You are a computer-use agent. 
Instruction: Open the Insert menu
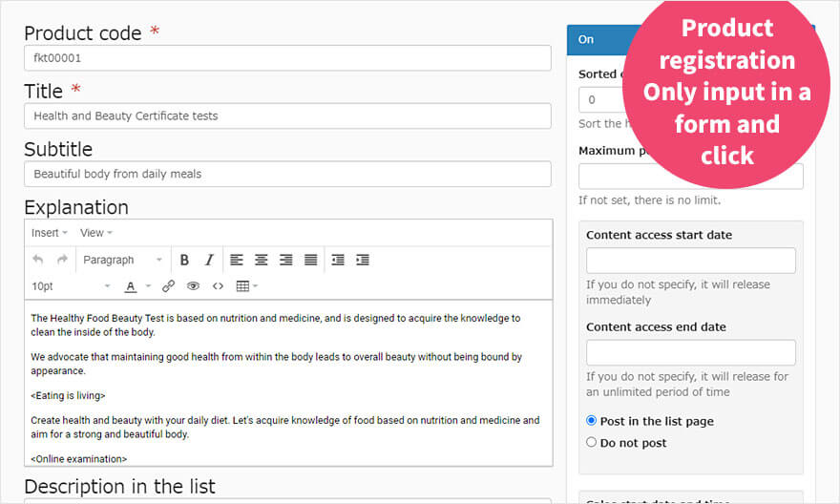click(49, 233)
